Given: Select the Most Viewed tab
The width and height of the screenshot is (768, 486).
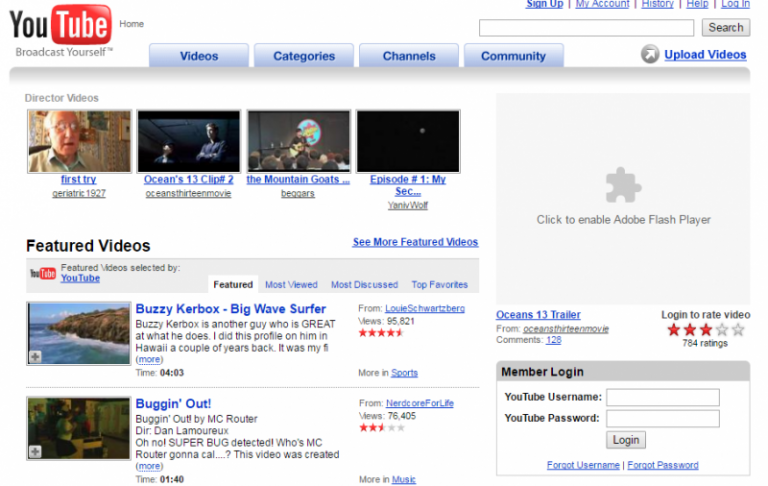Looking at the screenshot, I should pos(291,285).
